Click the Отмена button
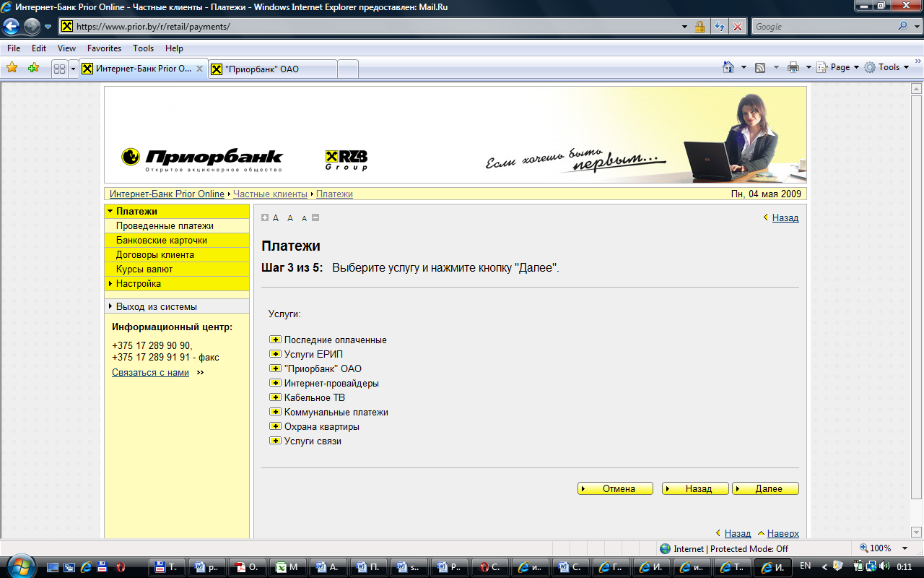 615,489
